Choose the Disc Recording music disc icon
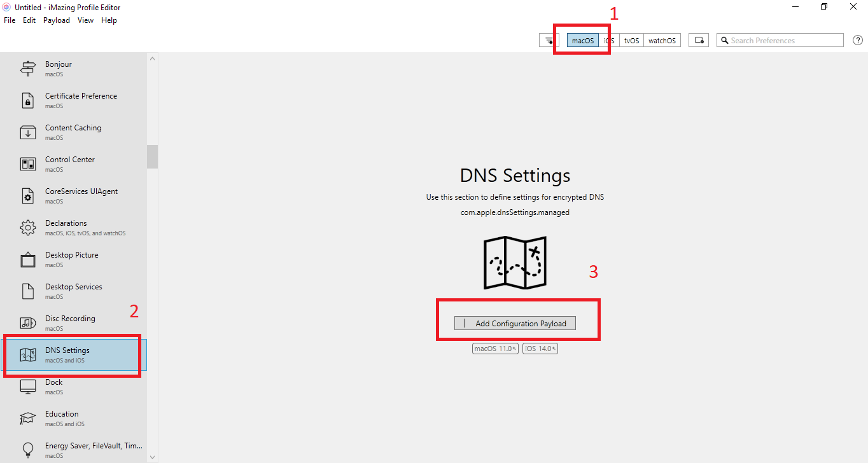 pos(28,323)
